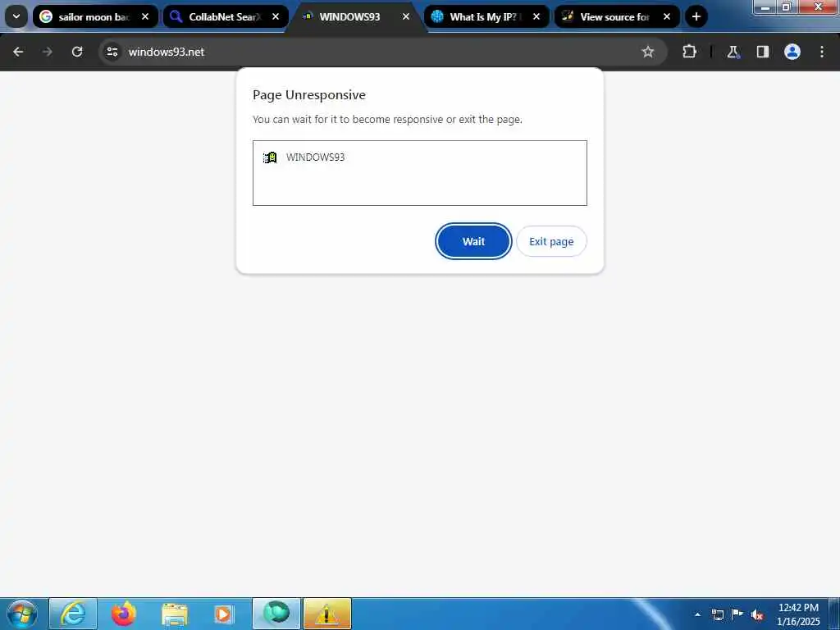Restore down the Chrome window
This screenshot has height=630, width=840.
787,7
